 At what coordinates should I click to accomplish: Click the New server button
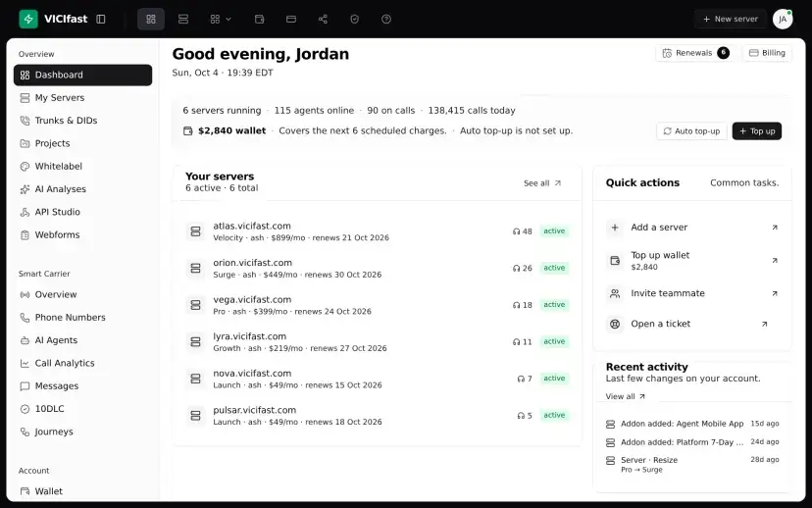click(731, 20)
